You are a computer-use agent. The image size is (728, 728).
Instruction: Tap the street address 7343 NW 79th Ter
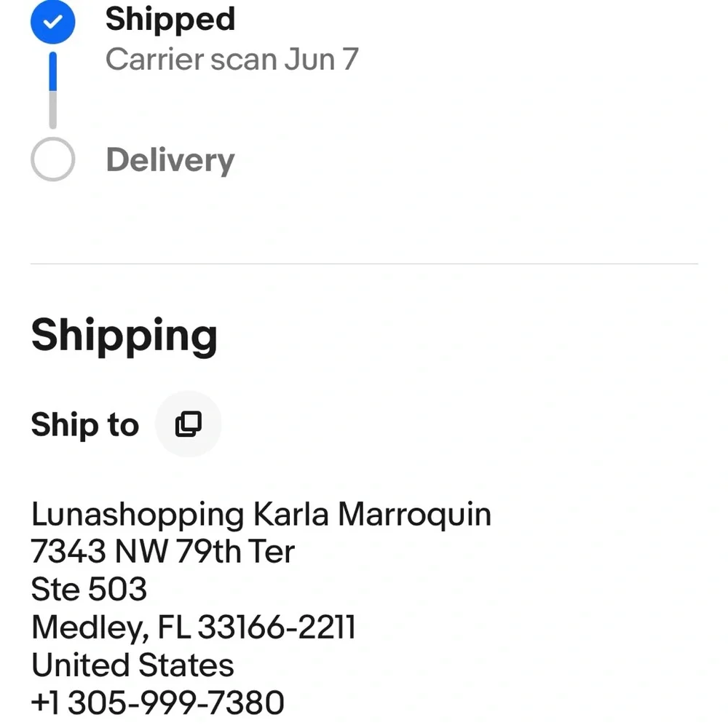point(162,552)
